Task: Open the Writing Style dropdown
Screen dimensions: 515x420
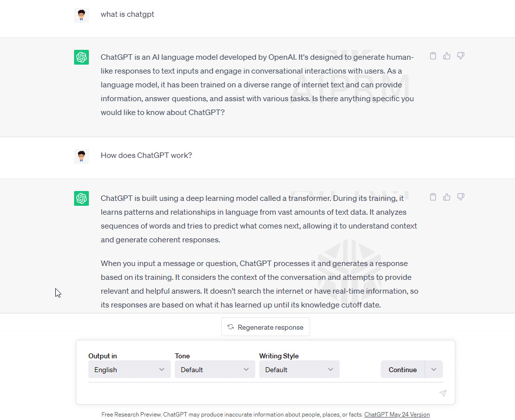Action: (299, 369)
